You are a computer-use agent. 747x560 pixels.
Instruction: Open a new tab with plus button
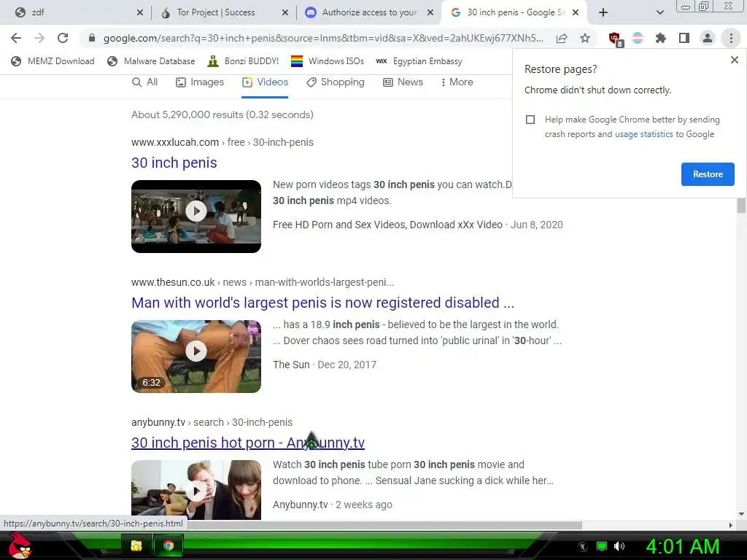click(x=603, y=12)
